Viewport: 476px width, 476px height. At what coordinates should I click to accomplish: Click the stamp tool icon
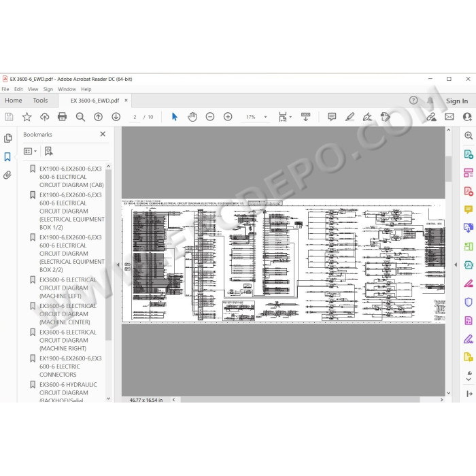(386, 117)
